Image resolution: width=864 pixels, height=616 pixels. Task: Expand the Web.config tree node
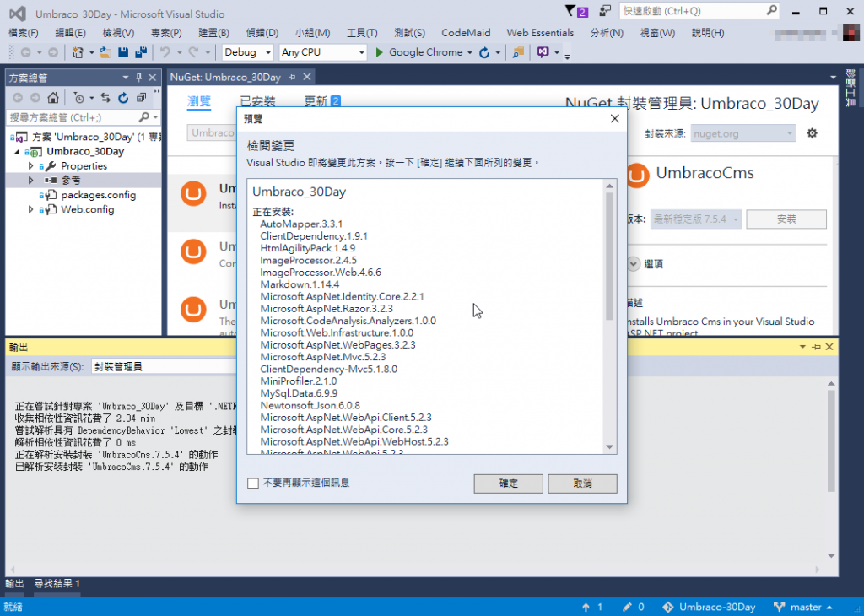point(31,209)
